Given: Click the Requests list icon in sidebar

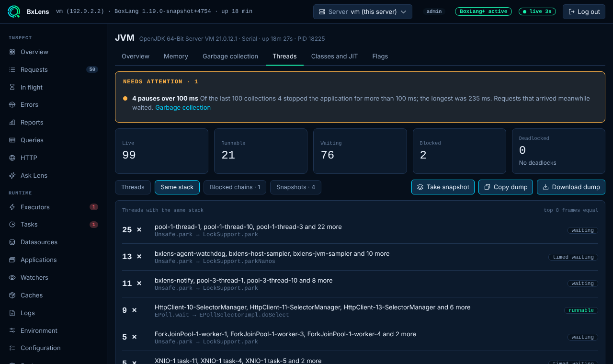Looking at the screenshot, I should [12, 69].
